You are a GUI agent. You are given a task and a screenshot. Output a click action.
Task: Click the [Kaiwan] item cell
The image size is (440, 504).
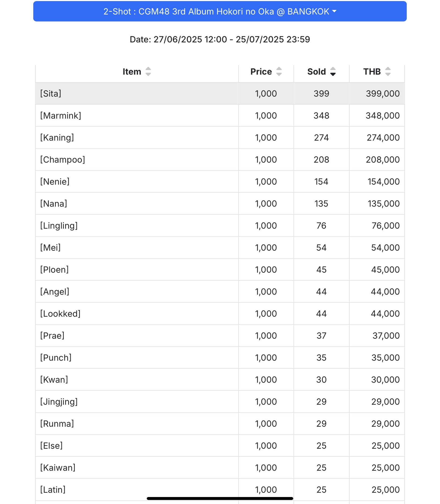[137, 468]
